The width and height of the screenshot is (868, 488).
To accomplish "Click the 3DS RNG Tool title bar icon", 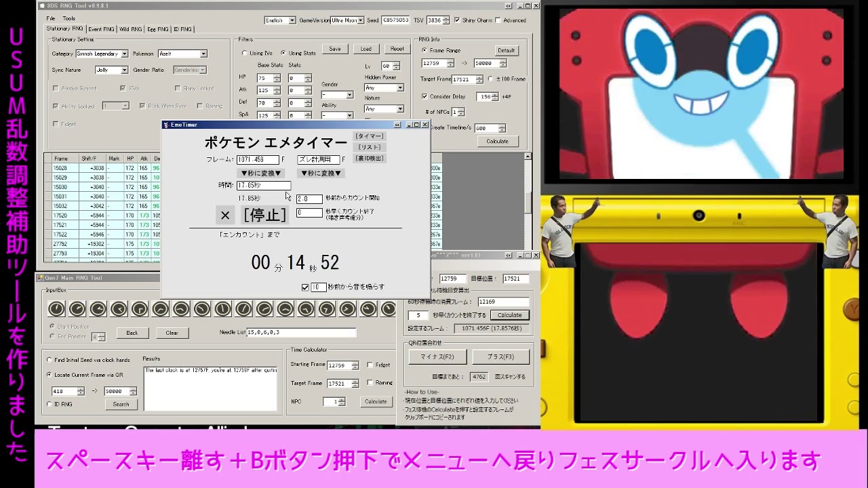I will pyautogui.click(x=41, y=5).
